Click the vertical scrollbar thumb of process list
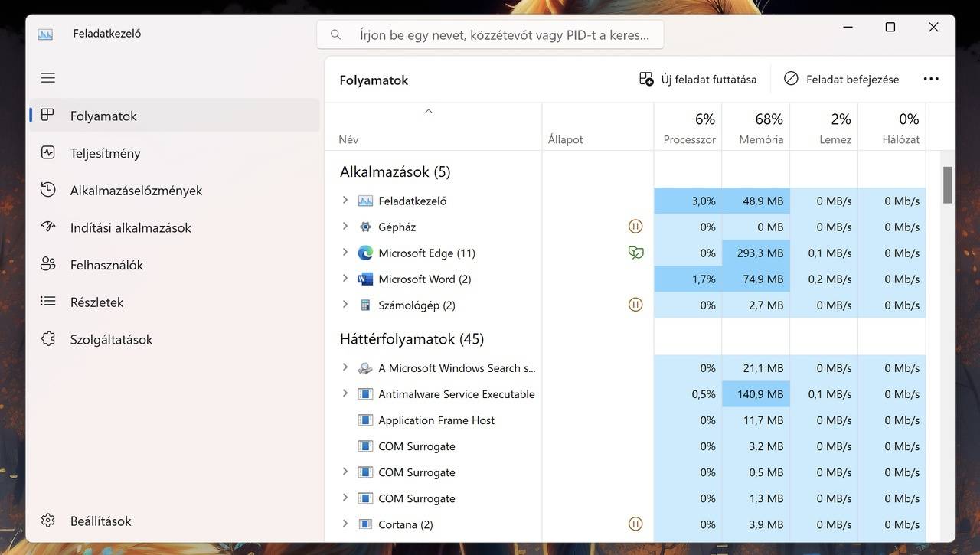This screenshot has height=555, width=980. tap(948, 185)
